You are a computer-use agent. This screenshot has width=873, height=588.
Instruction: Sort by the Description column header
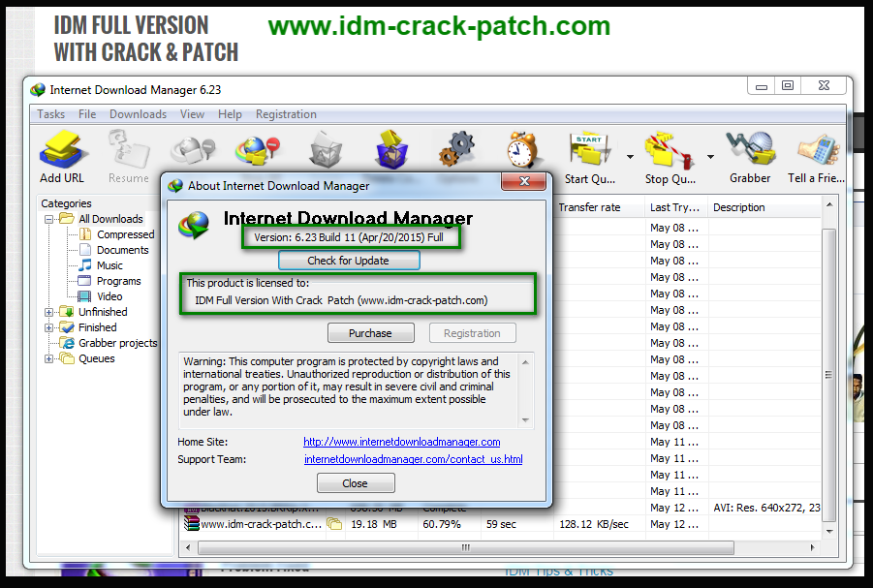pos(764,207)
